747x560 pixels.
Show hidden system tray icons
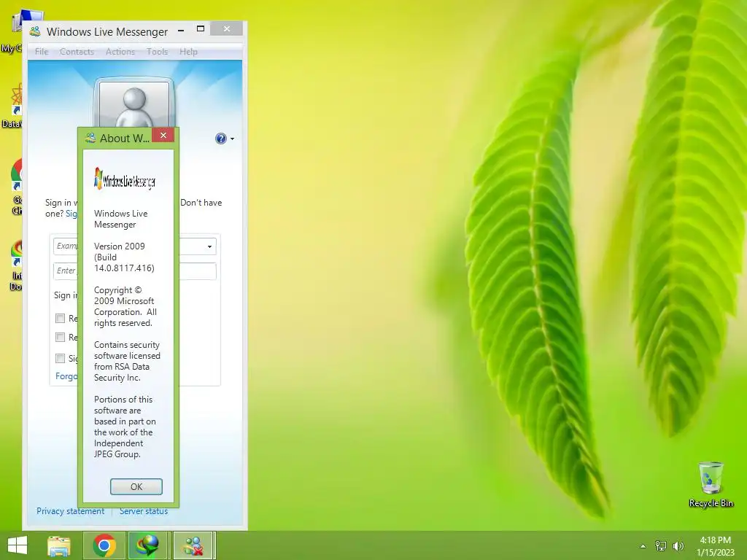643,546
